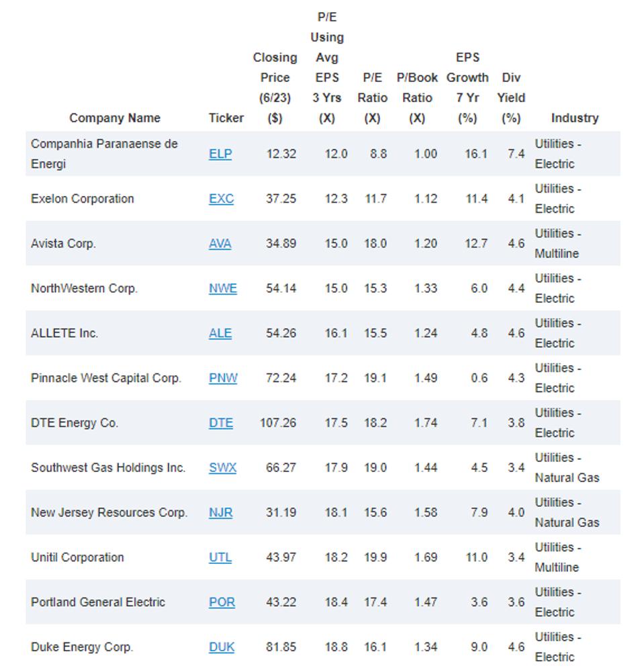Click the Duke Energy Corp. name cell

[x=82, y=647]
